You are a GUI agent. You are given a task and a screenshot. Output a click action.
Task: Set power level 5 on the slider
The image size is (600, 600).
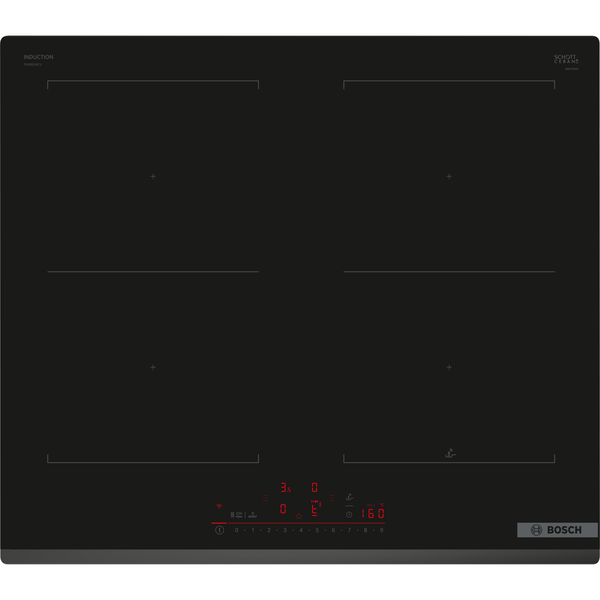317,530
